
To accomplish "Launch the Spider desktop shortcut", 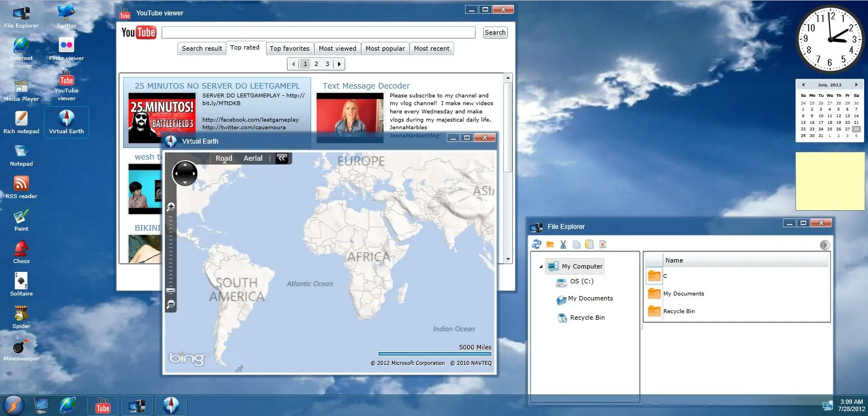I will (x=21, y=318).
